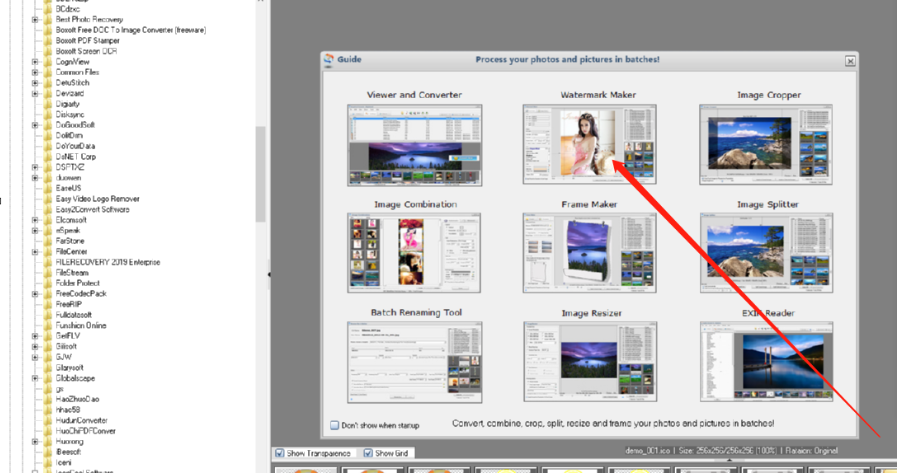Open the Image Cropper tool
Viewport: 898px width, 475px height.
(x=767, y=145)
